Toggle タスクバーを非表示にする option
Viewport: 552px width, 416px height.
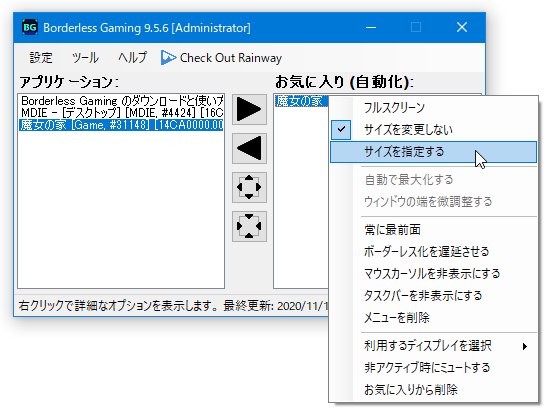(433, 296)
